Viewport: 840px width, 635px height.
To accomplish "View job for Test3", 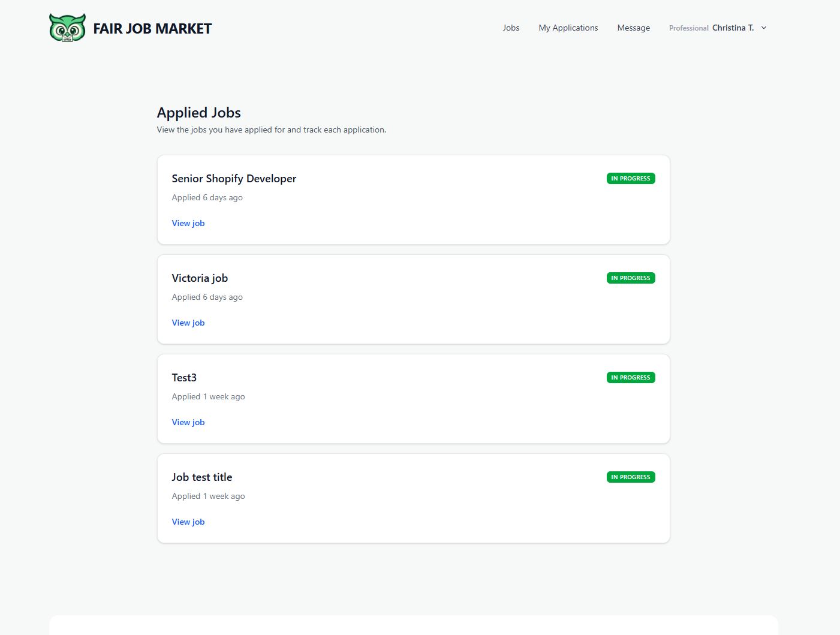I will [188, 422].
